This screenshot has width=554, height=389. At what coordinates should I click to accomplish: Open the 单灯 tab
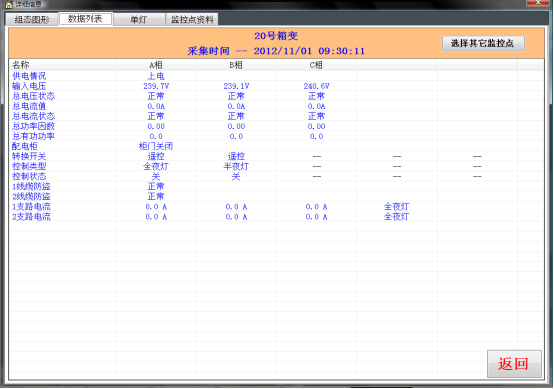coord(138,19)
